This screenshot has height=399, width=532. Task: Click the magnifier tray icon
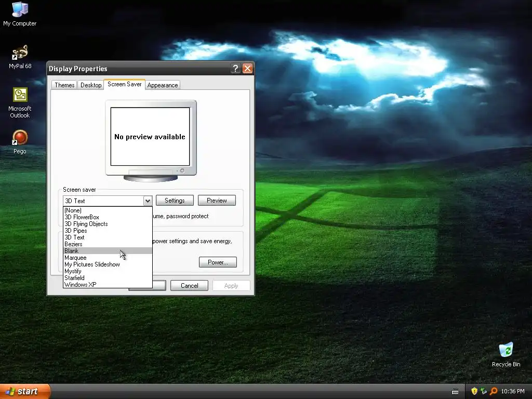[x=494, y=391]
